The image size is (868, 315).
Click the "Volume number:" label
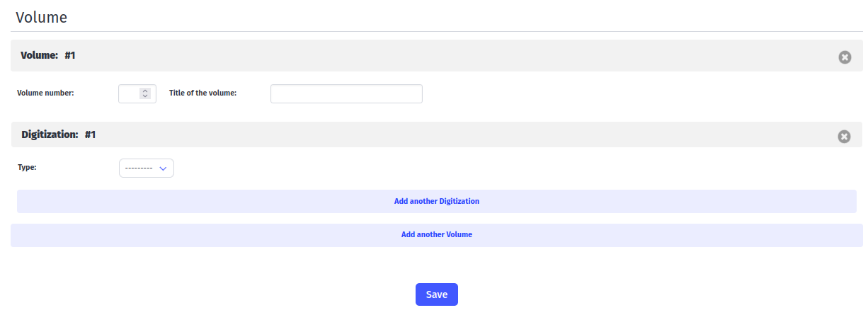tap(45, 93)
